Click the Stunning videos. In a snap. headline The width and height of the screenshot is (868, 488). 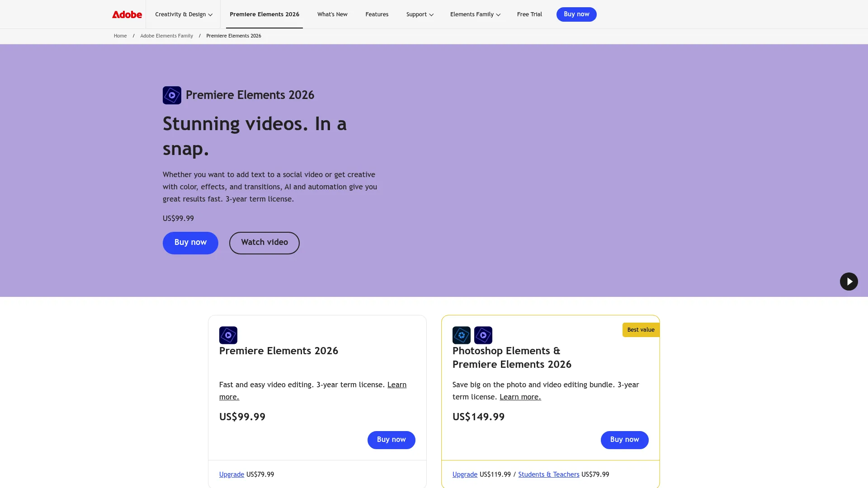255,136
